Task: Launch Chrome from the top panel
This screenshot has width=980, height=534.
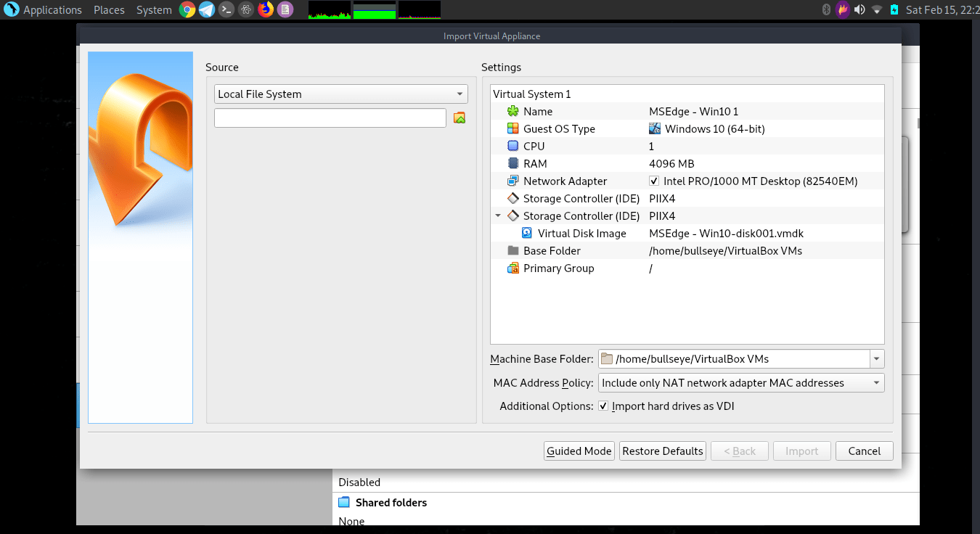Action: [x=187, y=9]
